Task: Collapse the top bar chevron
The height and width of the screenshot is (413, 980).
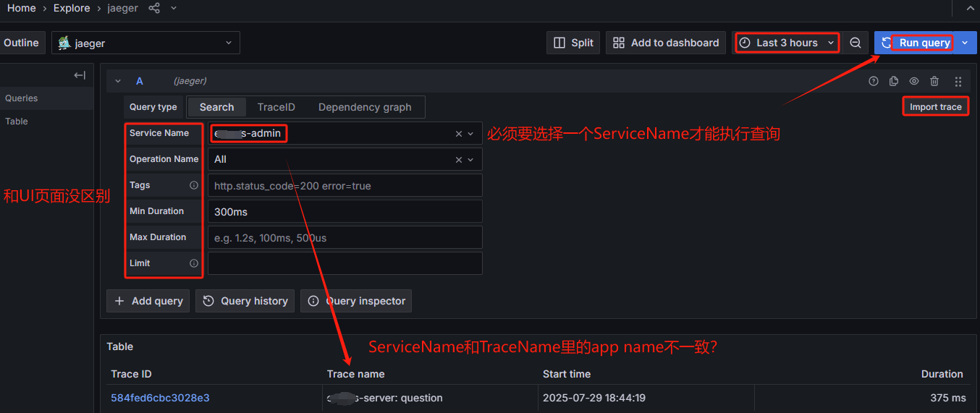Action: [x=971, y=8]
